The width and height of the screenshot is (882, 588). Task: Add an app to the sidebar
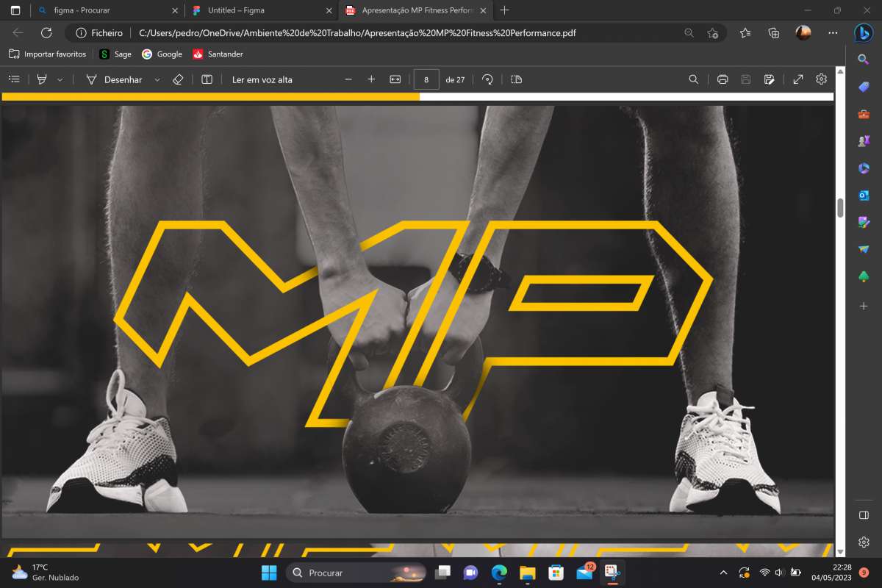864,306
